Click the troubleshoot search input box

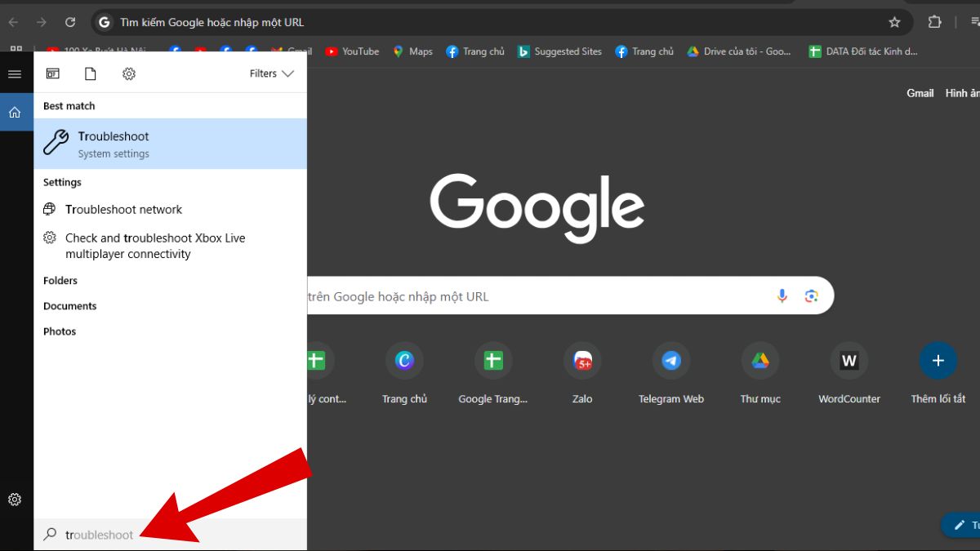170,535
